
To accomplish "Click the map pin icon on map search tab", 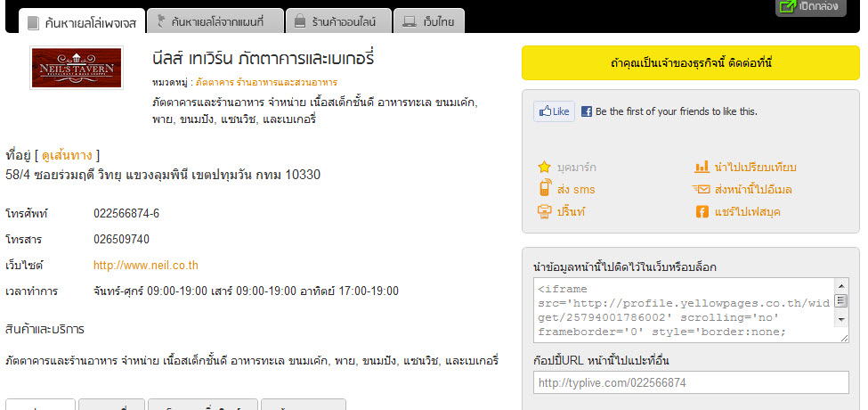I will (x=162, y=21).
